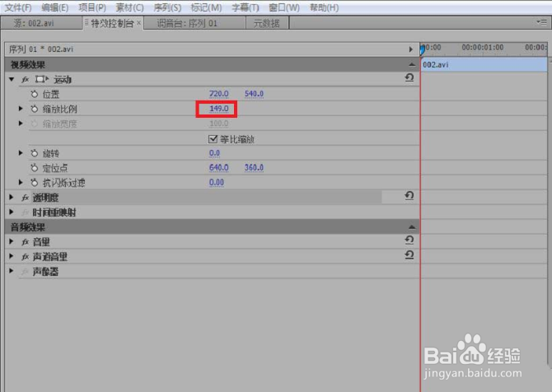Reset the 音量 effect
The image size is (552, 392).
tap(409, 240)
